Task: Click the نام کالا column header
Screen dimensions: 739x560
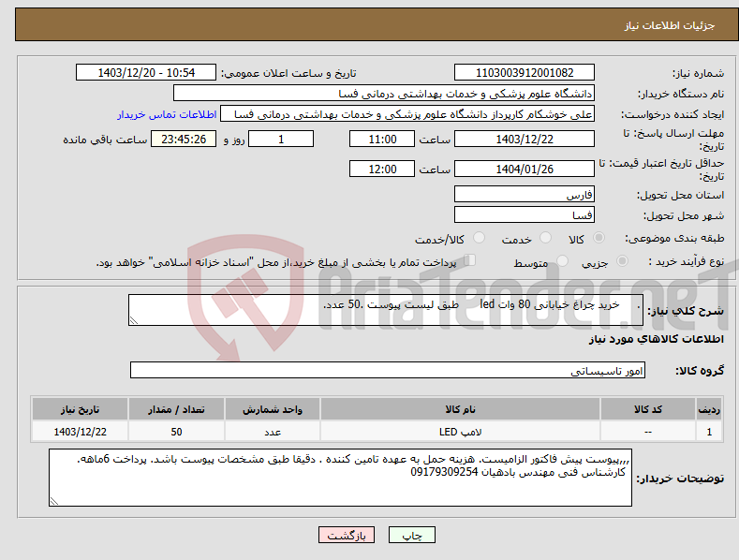Action: pyautogui.click(x=460, y=409)
